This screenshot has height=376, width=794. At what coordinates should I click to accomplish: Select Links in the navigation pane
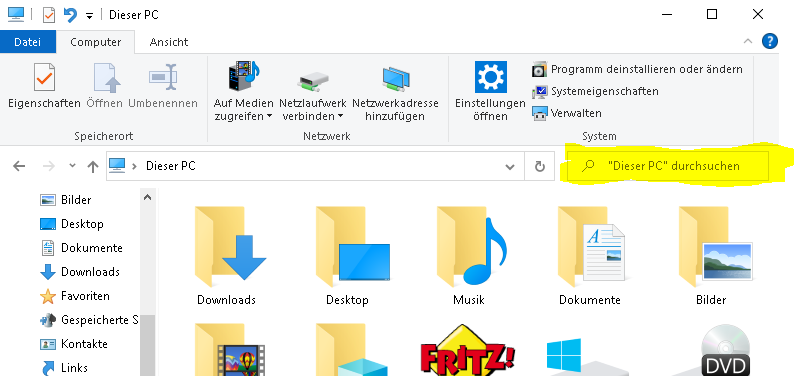(x=64, y=368)
